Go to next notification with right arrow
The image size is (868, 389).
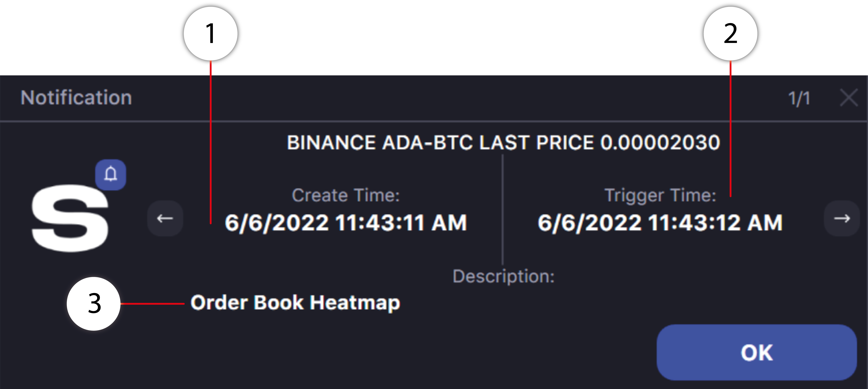point(841,219)
